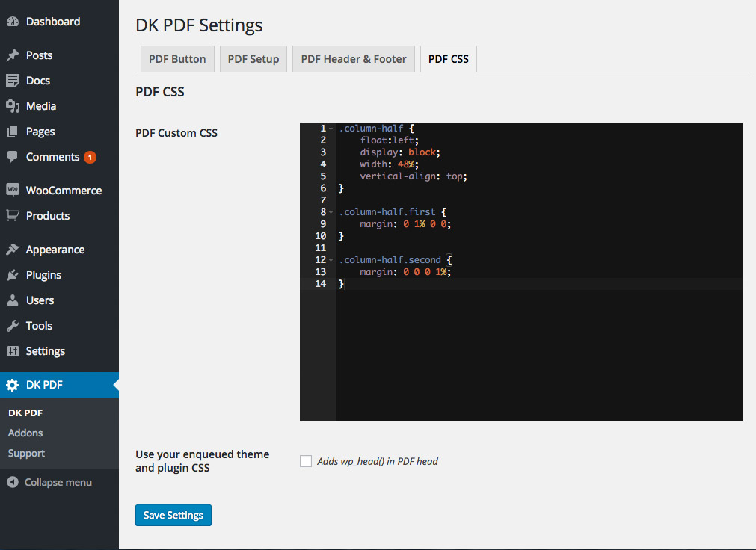This screenshot has height=550, width=756.
Task: Switch to the PDF Button tab
Action: tap(177, 59)
